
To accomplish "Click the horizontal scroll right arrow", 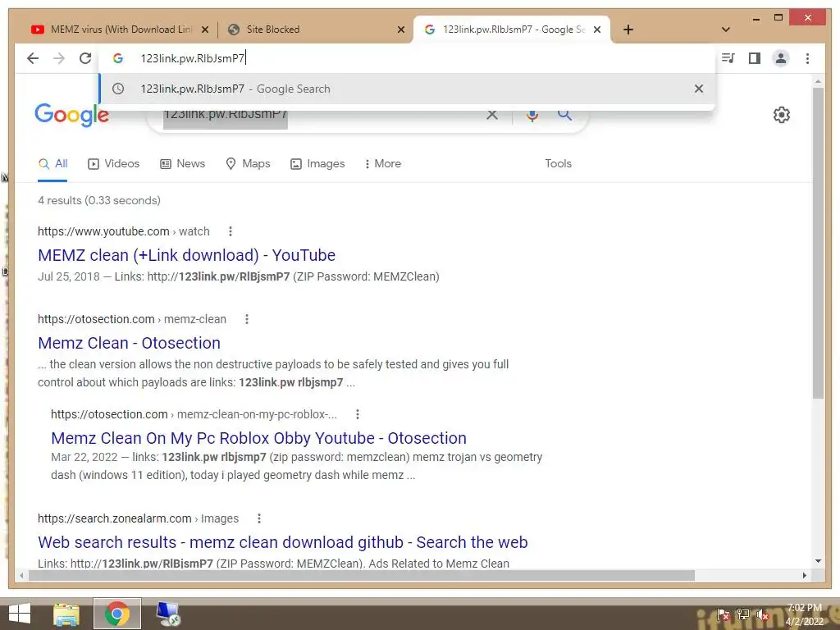I will pos(805,575).
